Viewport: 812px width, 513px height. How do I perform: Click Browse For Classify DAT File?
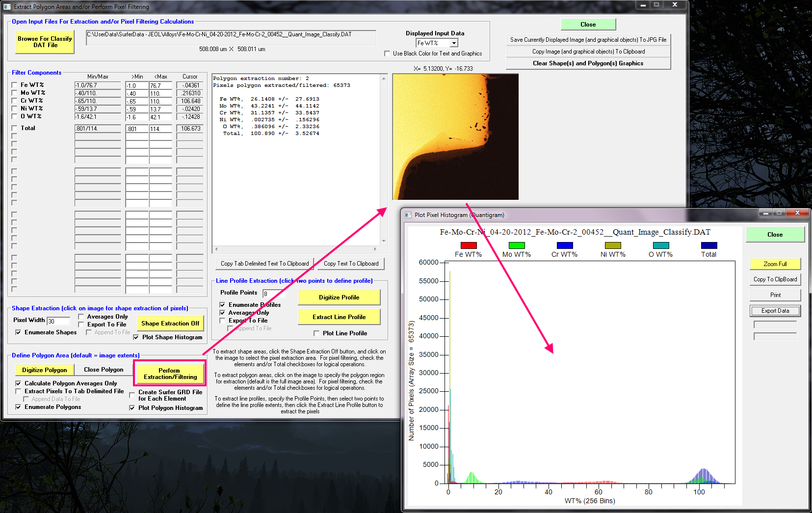tap(45, 42)
